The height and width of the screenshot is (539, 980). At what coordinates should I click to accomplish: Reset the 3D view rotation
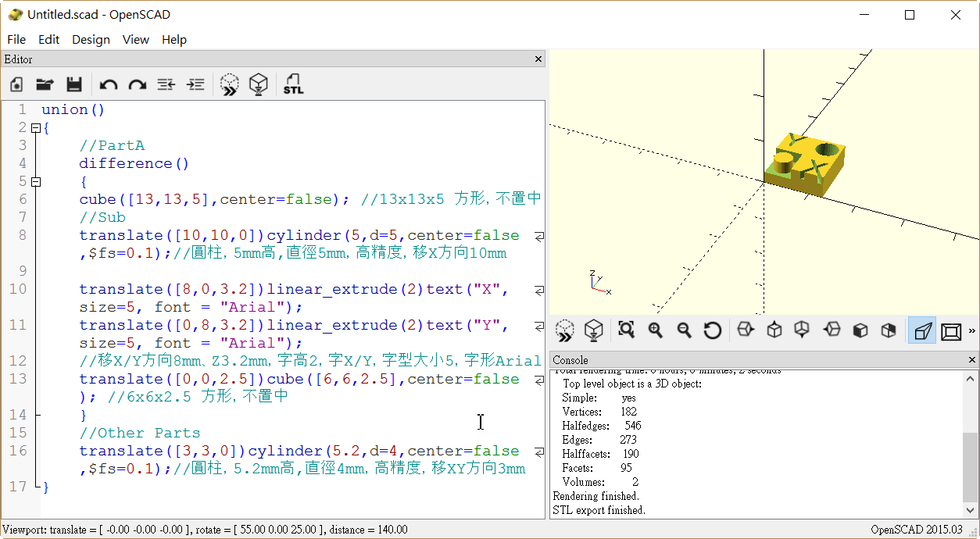click(713, 330)
